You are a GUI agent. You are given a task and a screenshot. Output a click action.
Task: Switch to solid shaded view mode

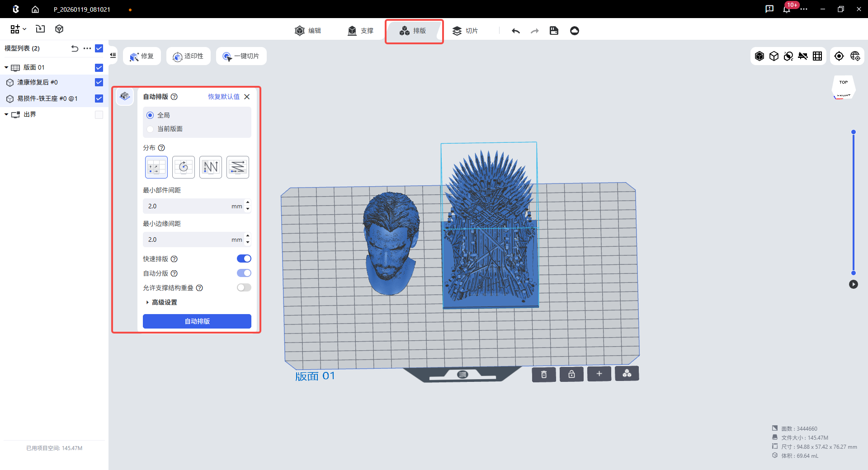(x=759, y=56)
